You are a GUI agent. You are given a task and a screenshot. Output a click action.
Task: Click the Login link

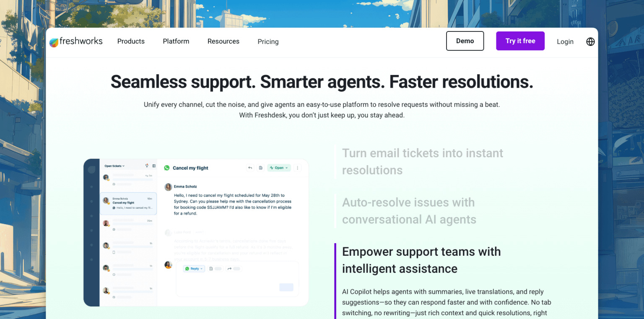[x=565, y=41]
